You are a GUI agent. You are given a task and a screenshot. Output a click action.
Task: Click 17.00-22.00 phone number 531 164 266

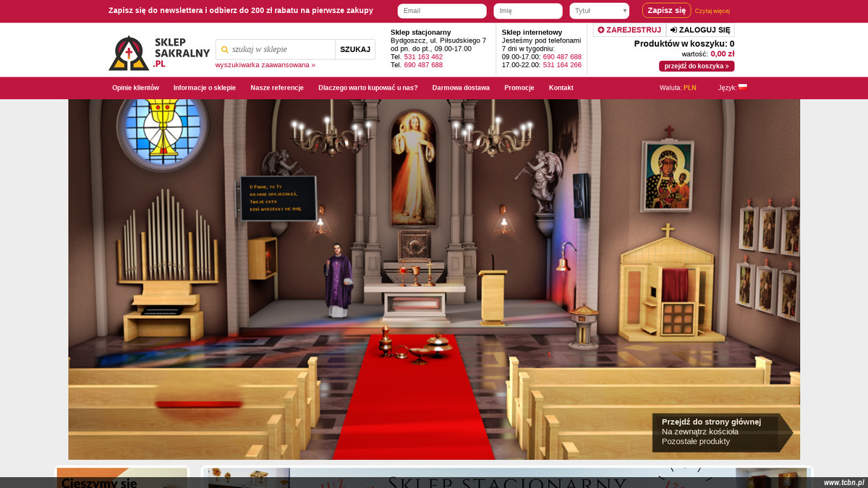(562, 64)
